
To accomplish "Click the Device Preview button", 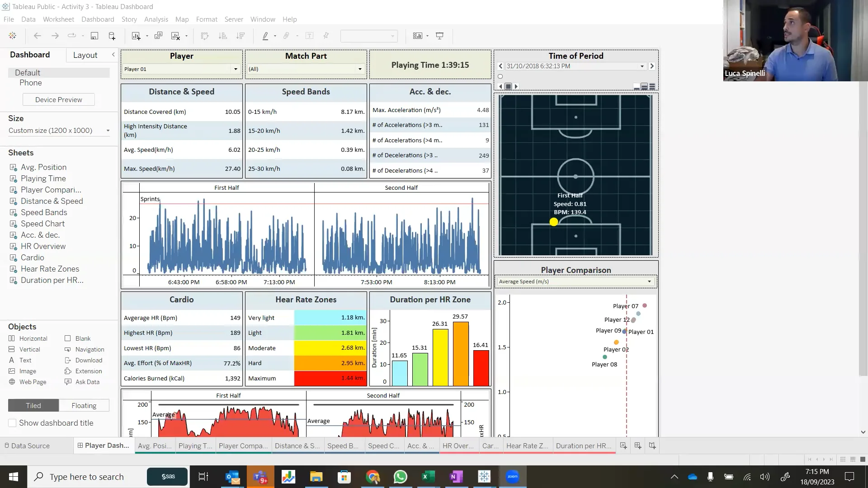I will point(59,99).
